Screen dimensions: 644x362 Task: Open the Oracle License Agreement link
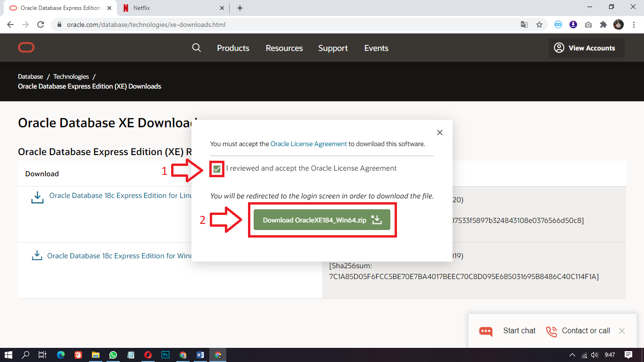tap(308, 143)
